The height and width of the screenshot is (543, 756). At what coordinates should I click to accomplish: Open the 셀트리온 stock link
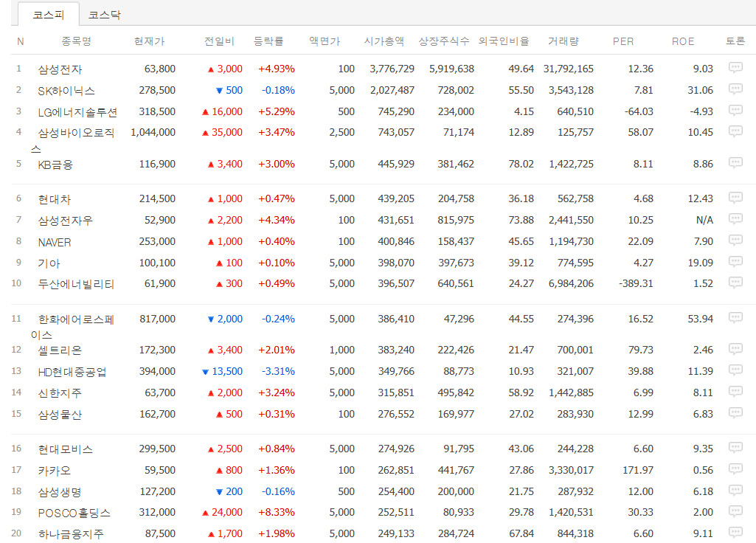[x=60, y=350]
